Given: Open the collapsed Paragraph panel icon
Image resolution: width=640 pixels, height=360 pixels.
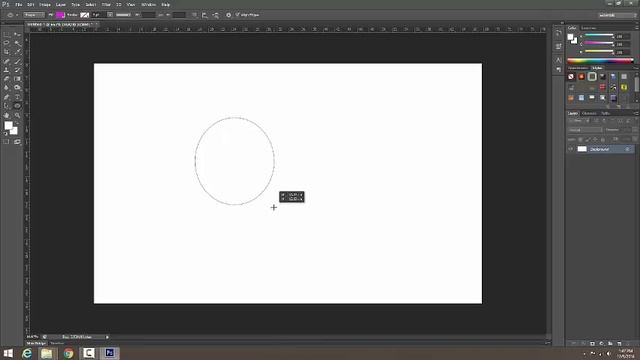Looking at the screenshot, I should tap(558, 69).
